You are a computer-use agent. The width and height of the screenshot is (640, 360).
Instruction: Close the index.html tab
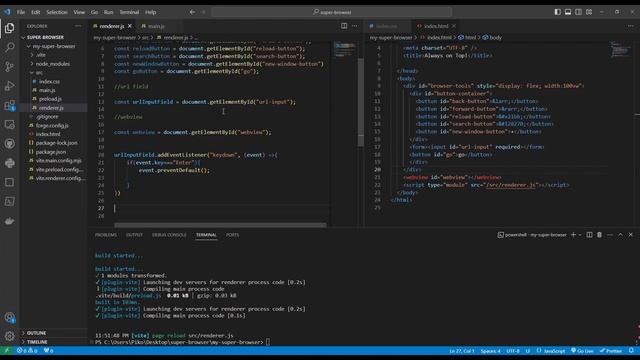[453, 26]
